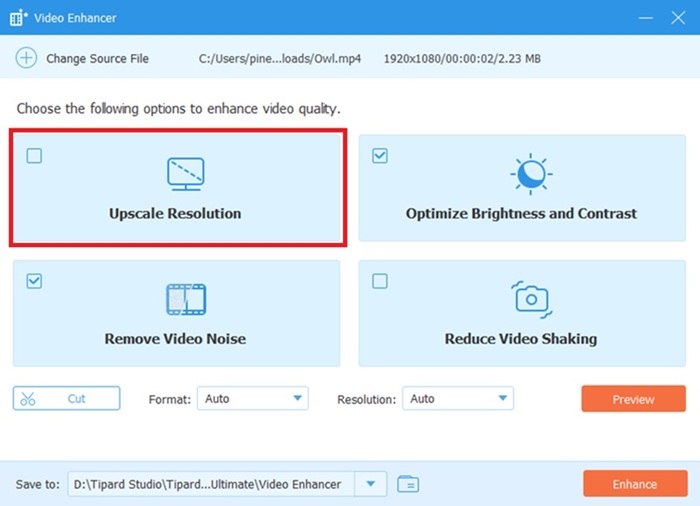Click the Save to path field

(x=211, y=484)
